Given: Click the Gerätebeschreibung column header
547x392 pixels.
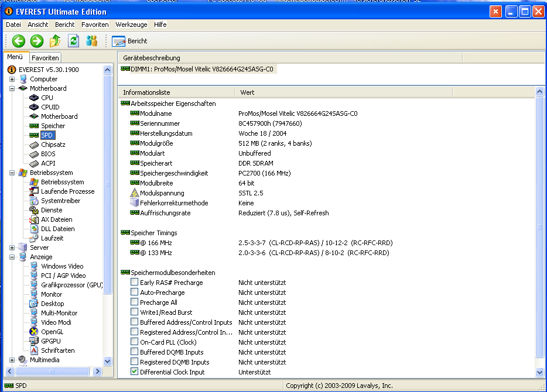Looking at the screenshot, I should (x=290, y=58).
